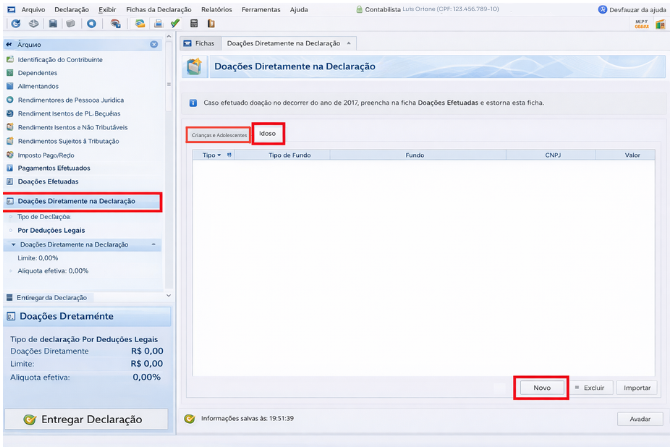This screenshot has height=447, width=672.
Task: Select the Crianças e Adolescentes tab
Action: pyautogui.click(x=218, y=134)
